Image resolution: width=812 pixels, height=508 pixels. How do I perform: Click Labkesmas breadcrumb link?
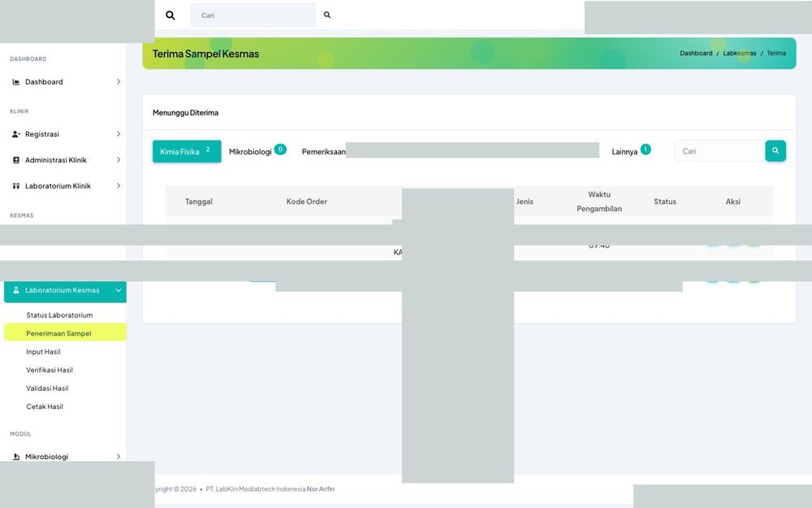(x=740, y=54)
